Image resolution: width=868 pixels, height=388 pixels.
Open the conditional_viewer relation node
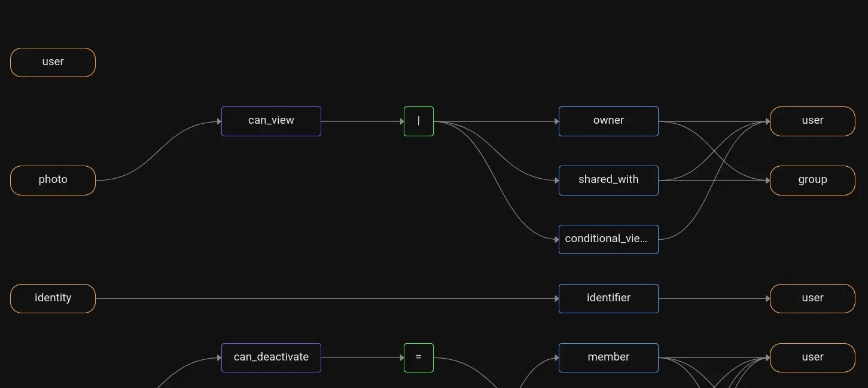click(608, 239)
